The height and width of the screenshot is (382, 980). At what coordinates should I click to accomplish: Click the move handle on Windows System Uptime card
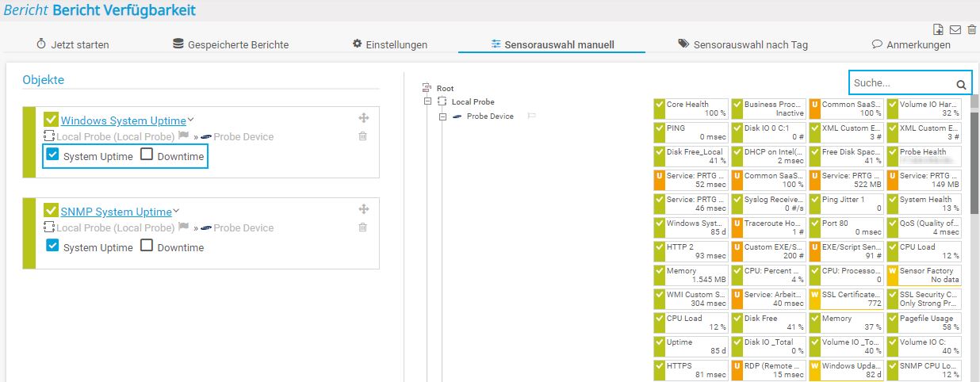(363, 118)
